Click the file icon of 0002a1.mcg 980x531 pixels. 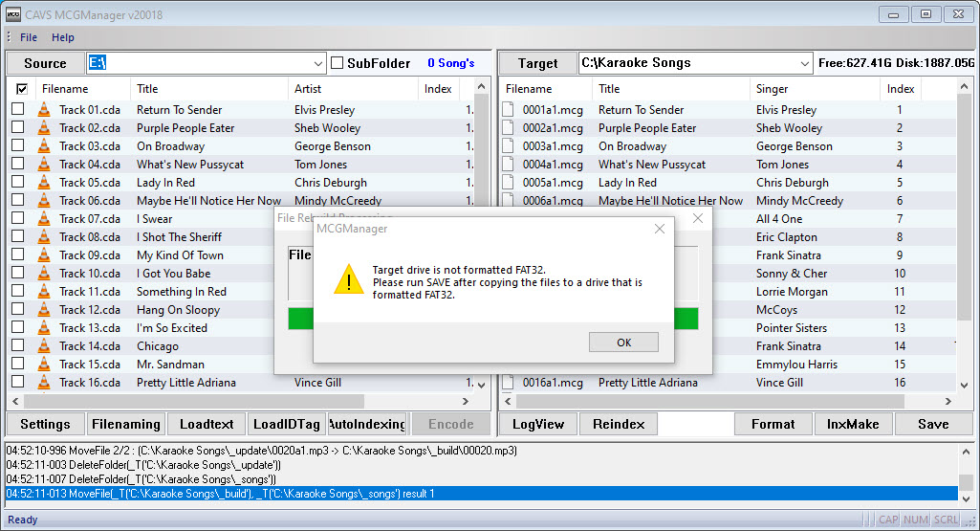pyautogui.click(x=508, y=127)
